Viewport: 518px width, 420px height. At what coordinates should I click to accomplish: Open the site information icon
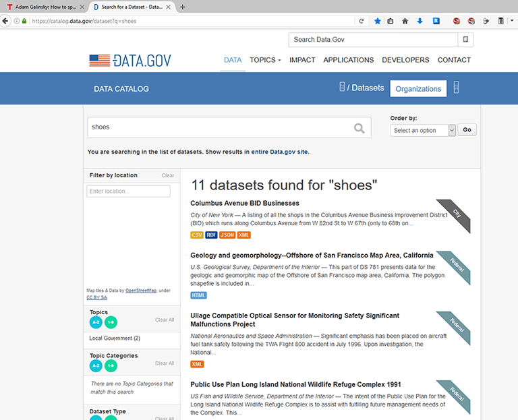16,21
